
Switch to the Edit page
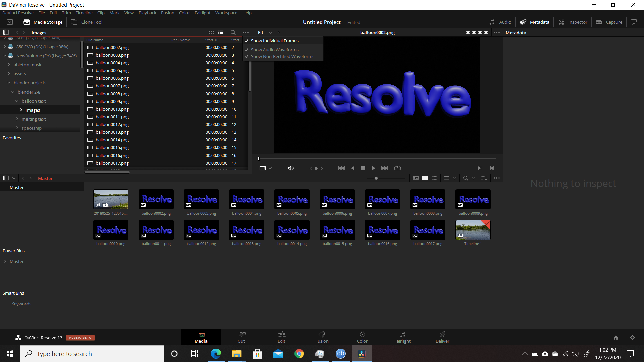coord(282,337)
